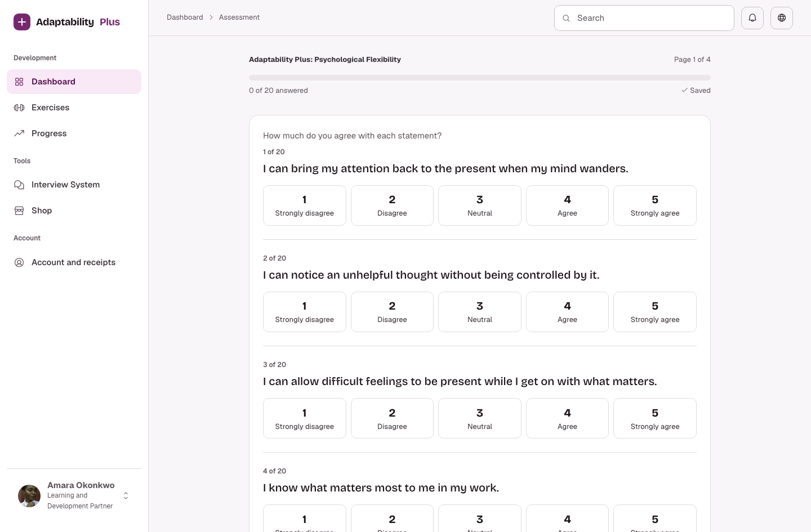Viewport: 811px width, 532px height.
Task: Select 5 Strongly agree for question 3
Action: 655,418
